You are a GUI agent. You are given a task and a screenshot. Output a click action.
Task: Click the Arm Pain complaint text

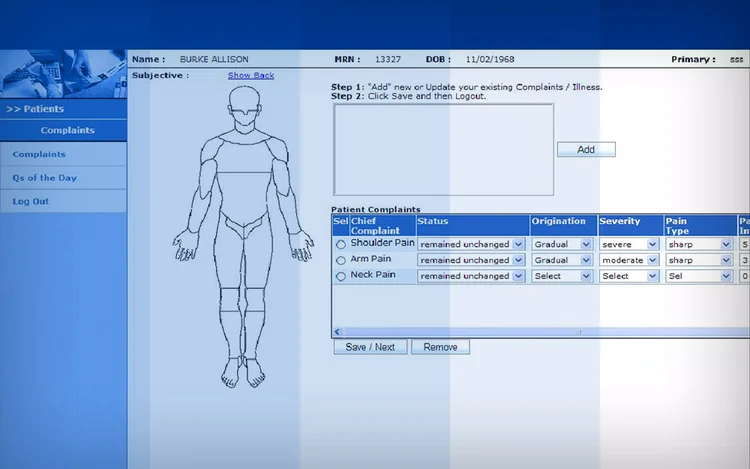pos(371,259)
